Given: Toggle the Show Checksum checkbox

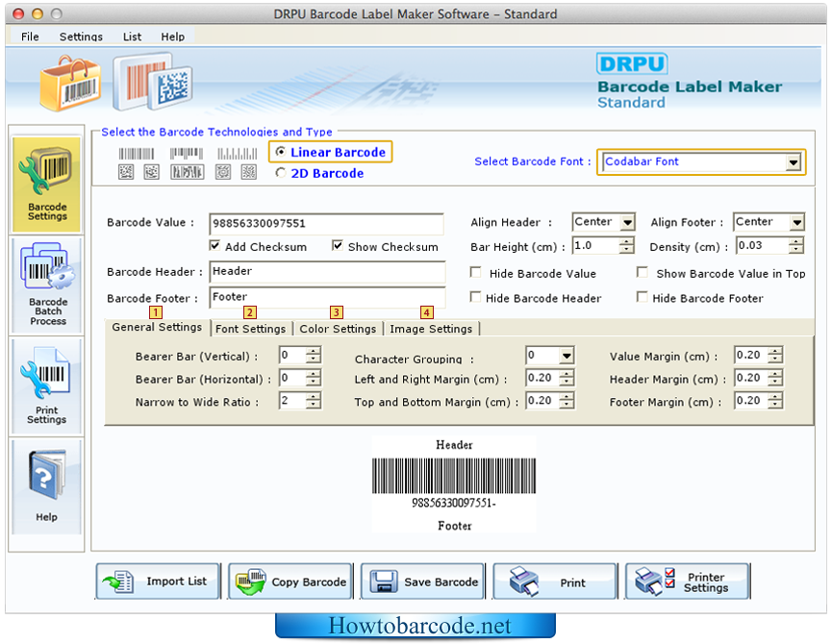Looking at the screenshot, I should 337,246.
